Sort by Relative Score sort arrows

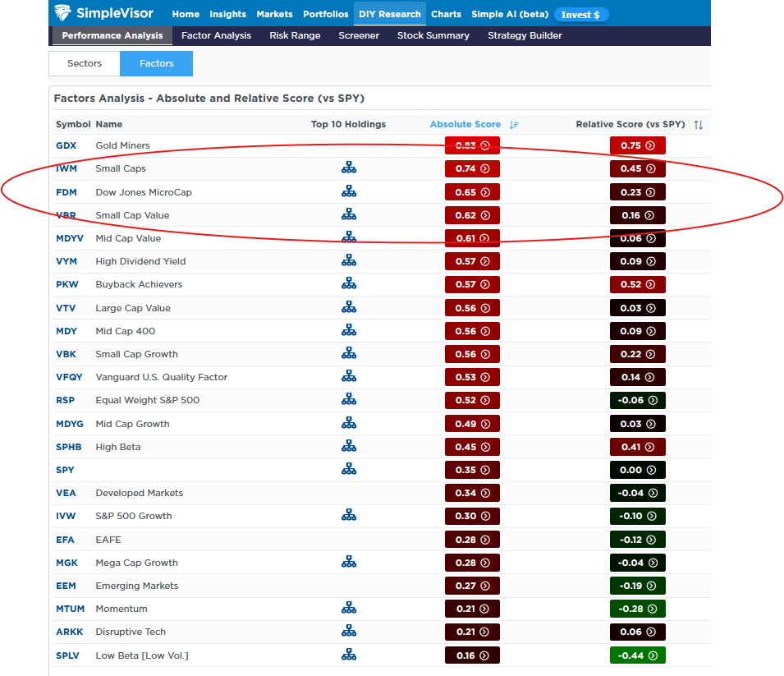pyautogui.click(x=698, y=125)
